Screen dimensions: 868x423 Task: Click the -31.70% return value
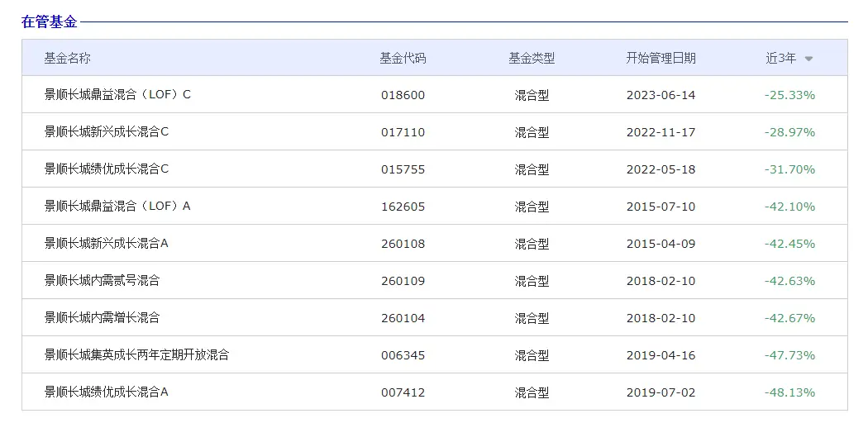[x=790, y=169]
